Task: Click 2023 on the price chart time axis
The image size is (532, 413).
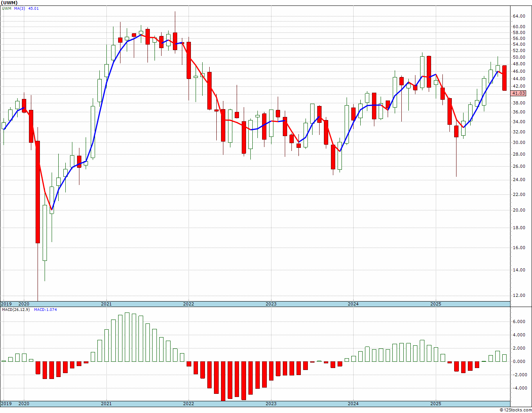Action: pos(271,304)
